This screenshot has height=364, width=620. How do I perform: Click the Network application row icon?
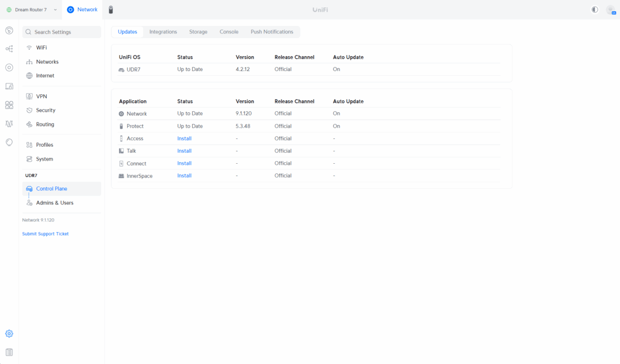(121, 114)
